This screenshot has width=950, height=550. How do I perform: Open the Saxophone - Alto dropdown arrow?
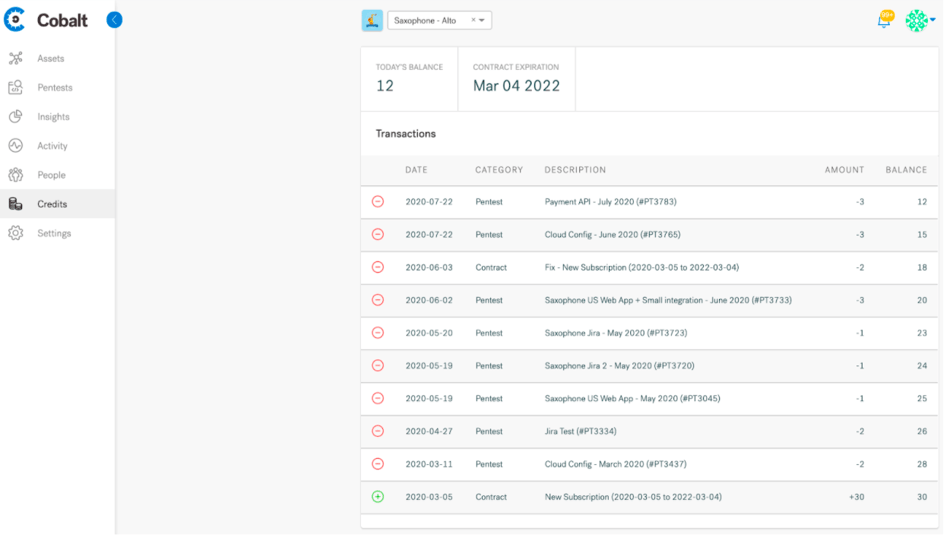click(x=482, y=20)
